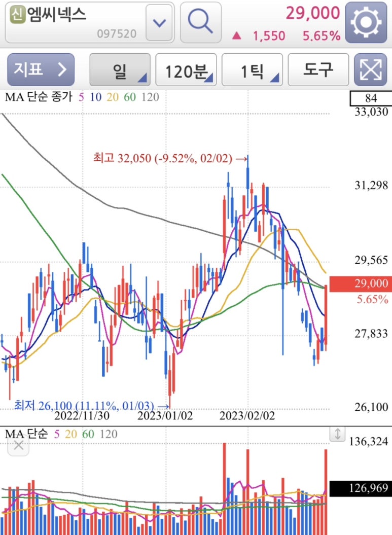Close the volume indicator panel X

pyautogui.click(x=18, y=445)
